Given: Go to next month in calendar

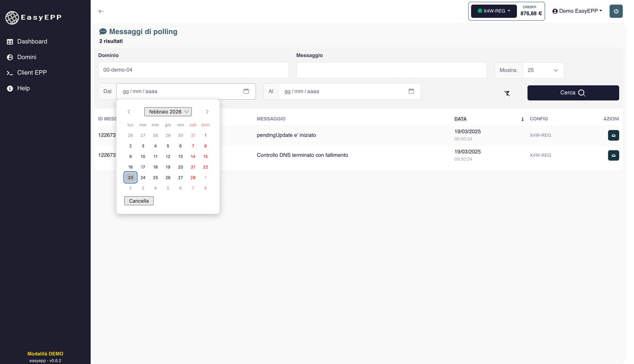Looking at the screenshot, I should [x=207, y=112].
